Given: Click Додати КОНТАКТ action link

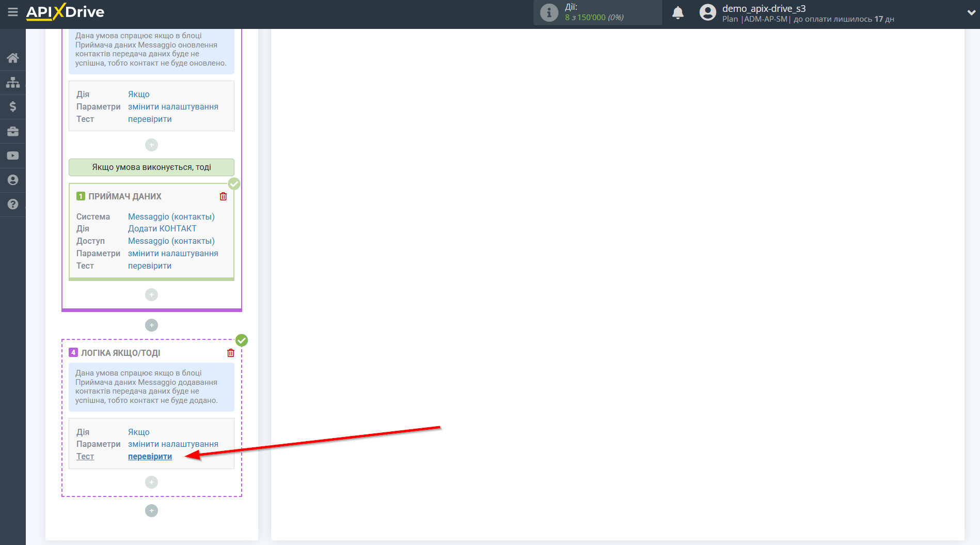Looking at the screenshot, I should pyautogui.click(x=162, y=228).
